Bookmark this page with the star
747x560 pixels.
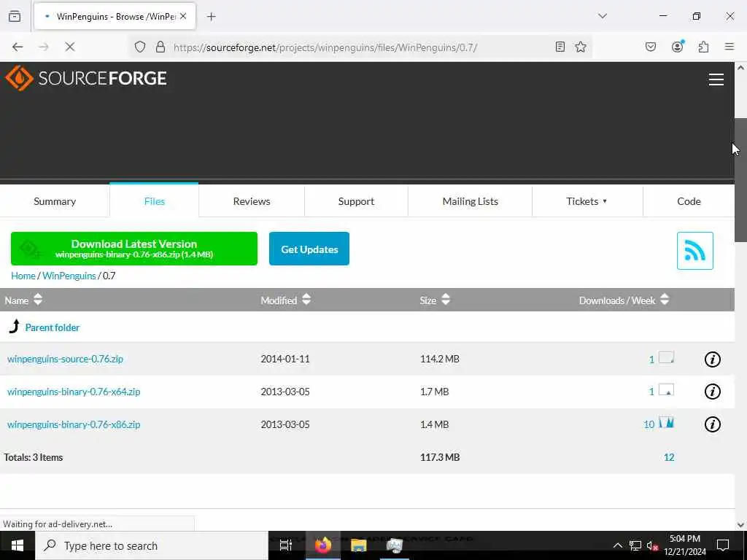pyautogui.click(x=580, y=47)
